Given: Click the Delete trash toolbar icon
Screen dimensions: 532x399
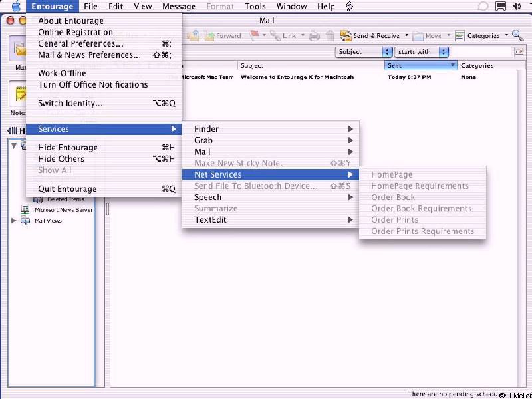Looking at the screenshot, I should coord(330,36).
